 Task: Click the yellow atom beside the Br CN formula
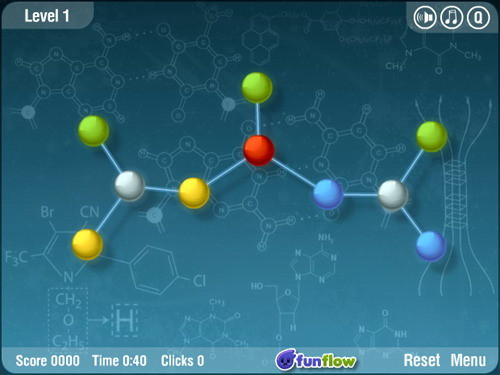(87, 244)
